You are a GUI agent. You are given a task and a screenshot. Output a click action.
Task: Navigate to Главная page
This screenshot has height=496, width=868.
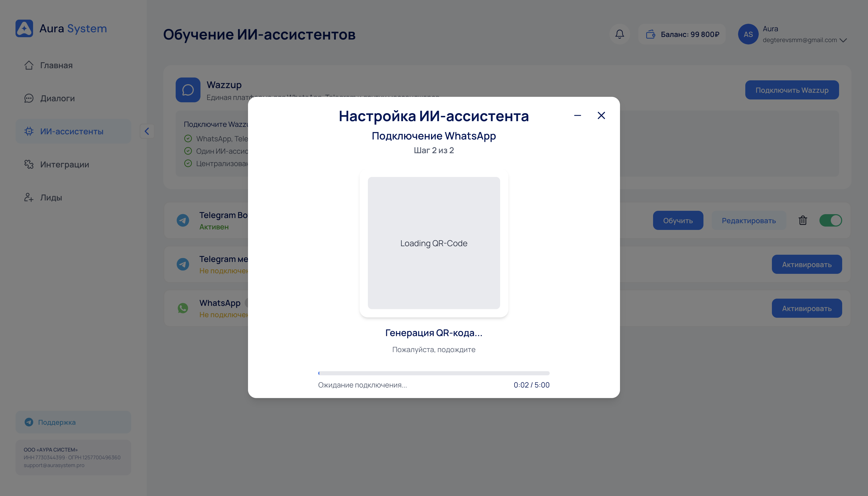tap(56, 65)
